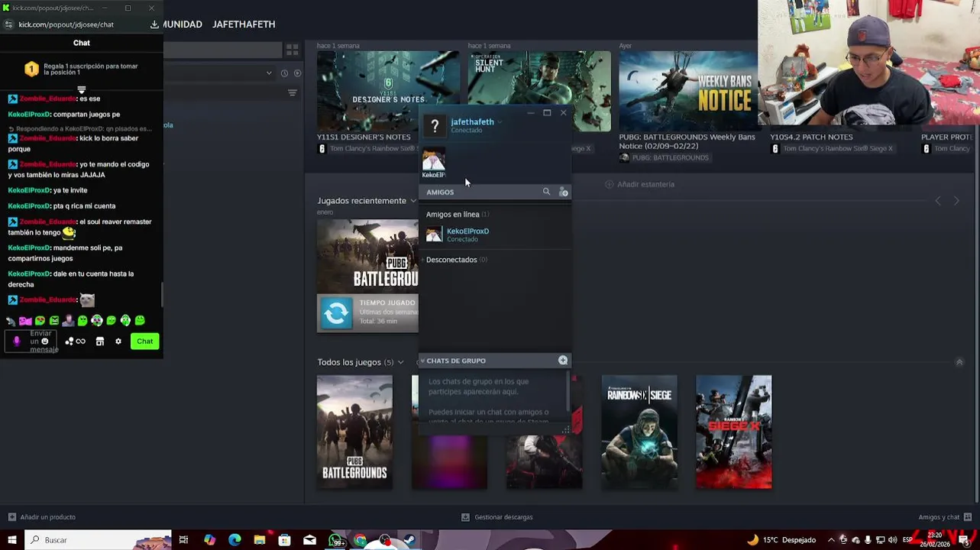Open the volume control in system tray
The width and height of the screenshot is (980, 550).
click(x=892, y=540)
